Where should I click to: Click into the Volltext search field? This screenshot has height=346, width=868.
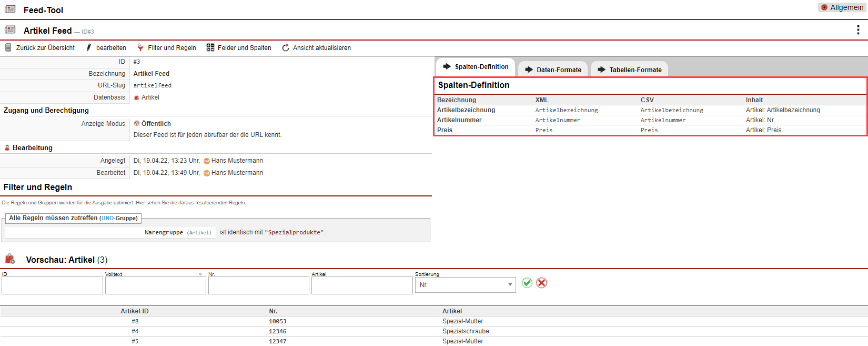[155, 285]
